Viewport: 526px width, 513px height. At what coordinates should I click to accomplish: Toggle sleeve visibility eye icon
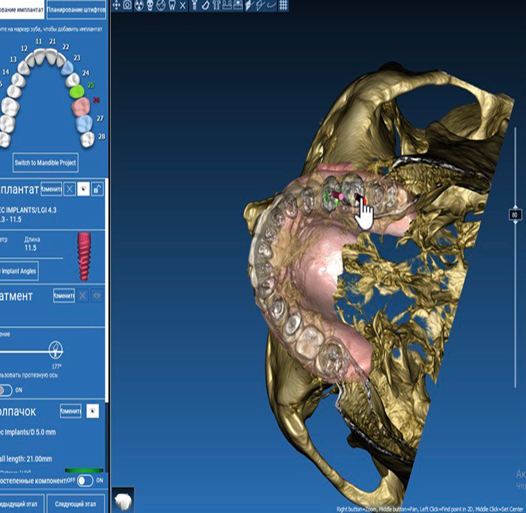click(x=93, y=411)
